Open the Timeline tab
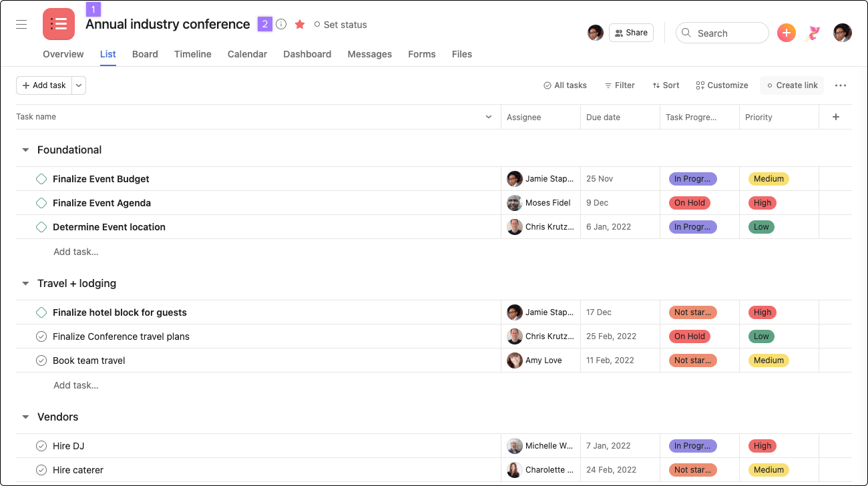The width and height of the screenshot is (868, 486). (193, 54)
